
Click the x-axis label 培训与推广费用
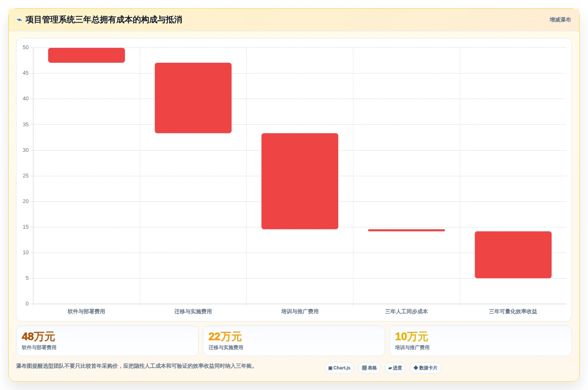tap(300, 312)
